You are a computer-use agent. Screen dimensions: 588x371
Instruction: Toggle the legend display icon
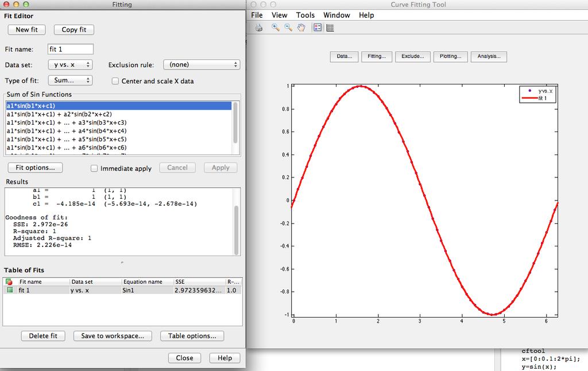tap(317, 28)
